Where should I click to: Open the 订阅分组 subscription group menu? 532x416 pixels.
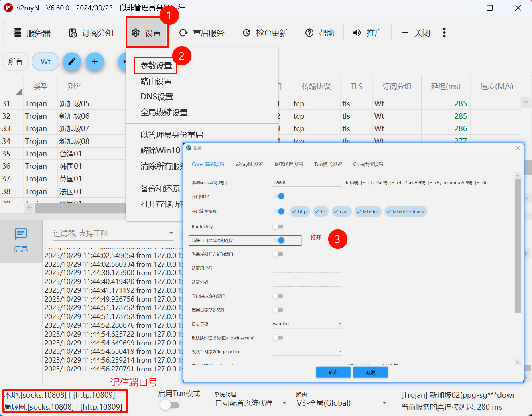click(91, 33)
